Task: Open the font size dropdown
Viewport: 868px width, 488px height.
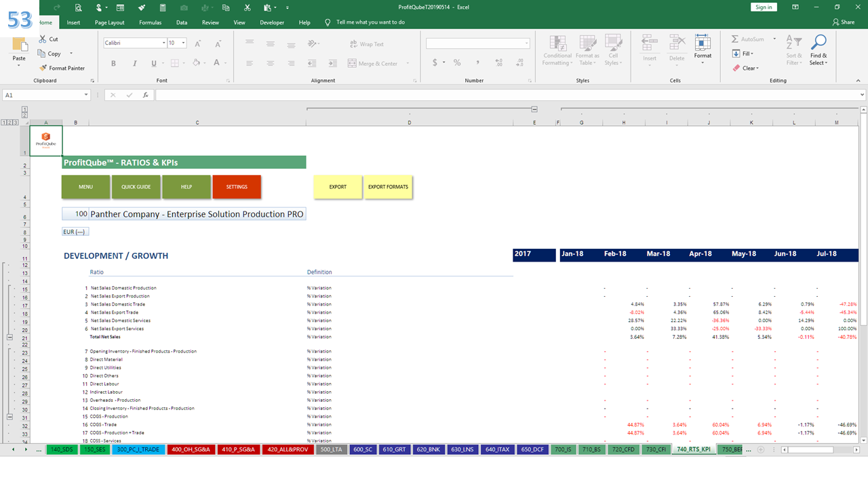Action: click(184, 43)
